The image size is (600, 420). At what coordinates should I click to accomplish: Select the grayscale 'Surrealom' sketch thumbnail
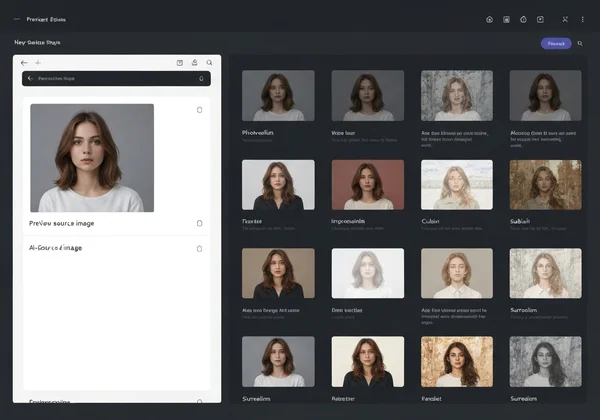click(x=546, y=361)
